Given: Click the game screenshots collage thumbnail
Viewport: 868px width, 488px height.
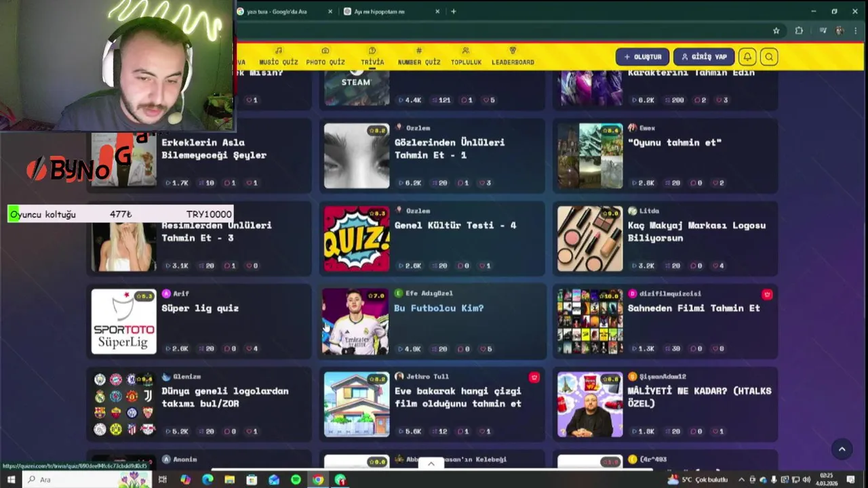Looking at the screenshot, I should pos(590,156).
